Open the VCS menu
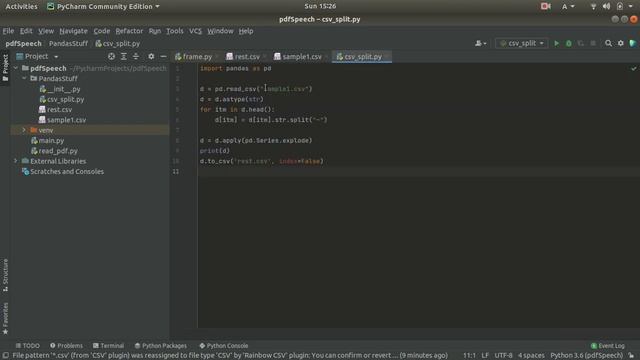640x360 pixels. pos(195,31)
